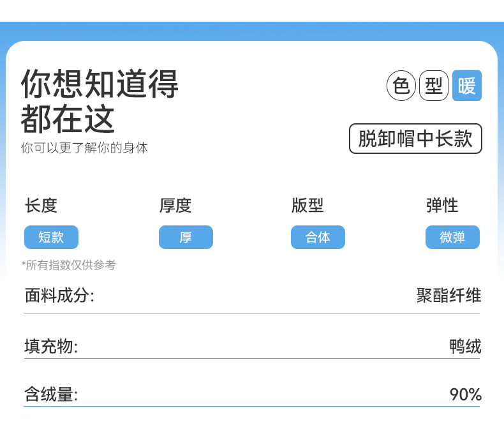Click the 90% down content value
Screen dimensions: 504x424
point(465,395)
